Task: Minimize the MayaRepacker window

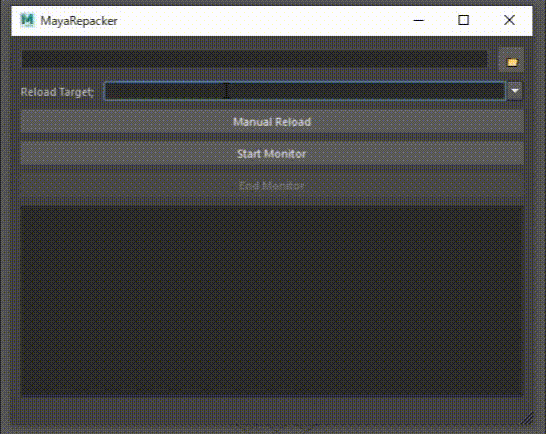Action: click(418, 20)
